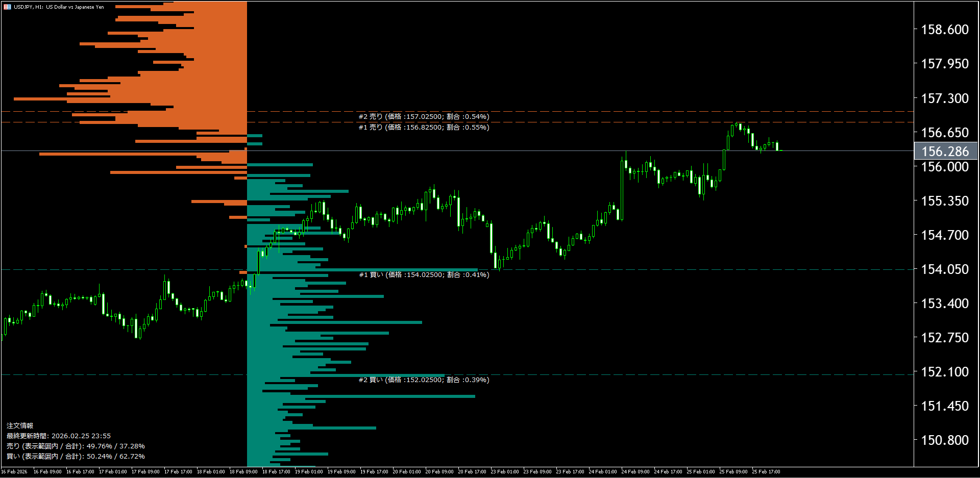Screen dimensions: 980x478
Task: Click the 158.600 price scale label
Action: click(x=945, y=30)
